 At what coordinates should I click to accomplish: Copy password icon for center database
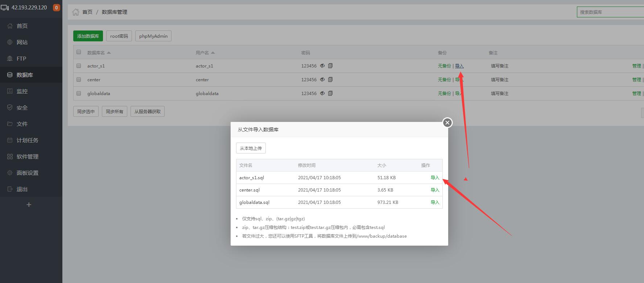(330, 80)
